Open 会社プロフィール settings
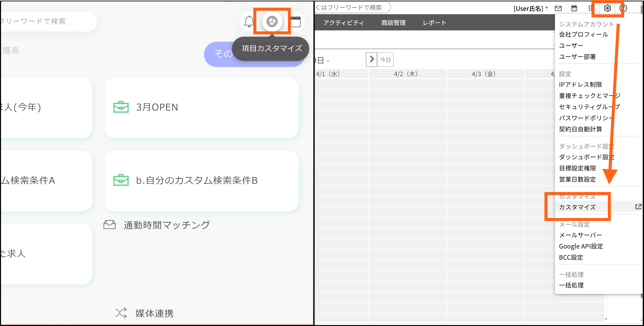This screenshot has width=644, height=326. click(584, 34)
